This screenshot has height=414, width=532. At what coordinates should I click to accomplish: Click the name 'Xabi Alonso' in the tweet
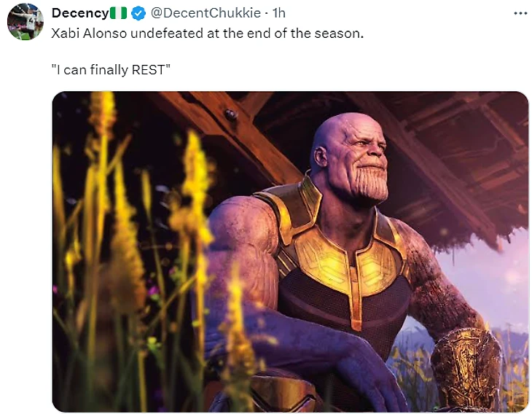(89, 34)
